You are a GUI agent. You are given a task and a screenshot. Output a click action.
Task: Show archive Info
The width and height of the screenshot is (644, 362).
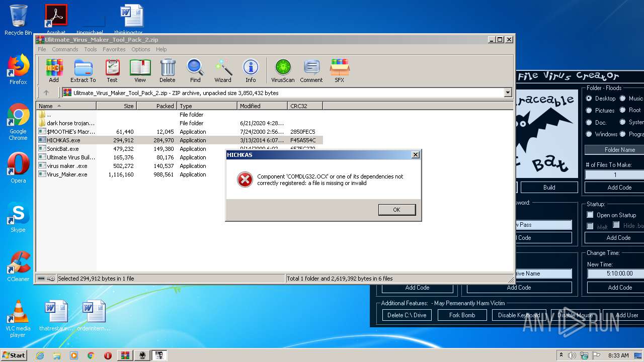click(x=251, y=71)
